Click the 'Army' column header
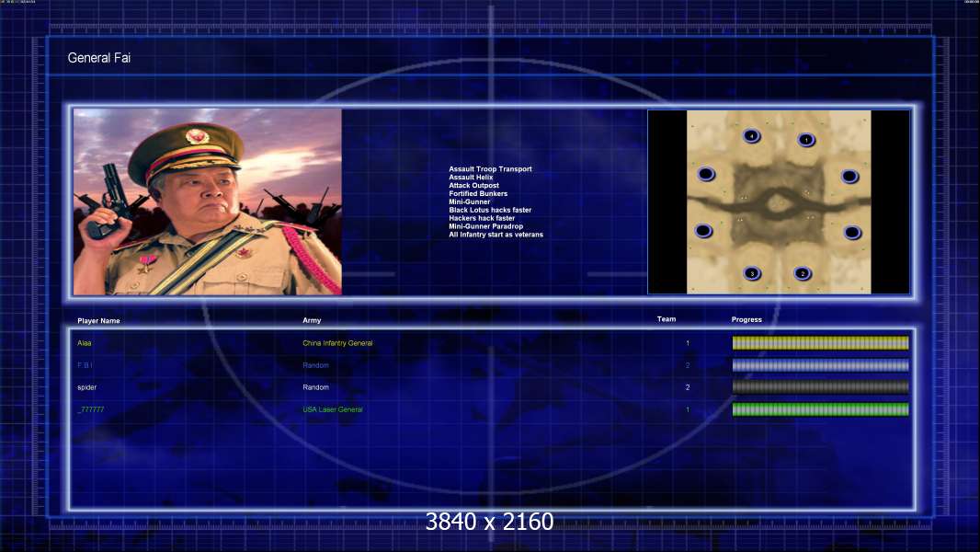 (312, 320)
